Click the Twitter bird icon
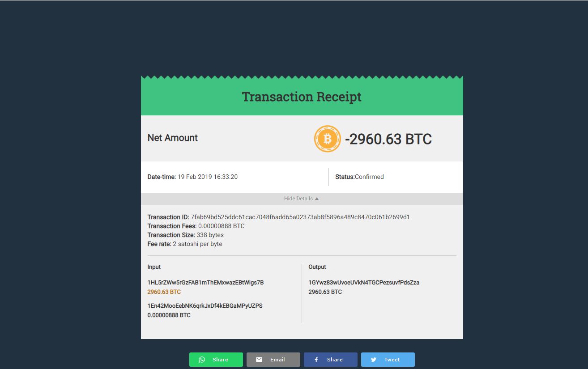The height and width of the screenshot is (369, 588). point(374,360)
